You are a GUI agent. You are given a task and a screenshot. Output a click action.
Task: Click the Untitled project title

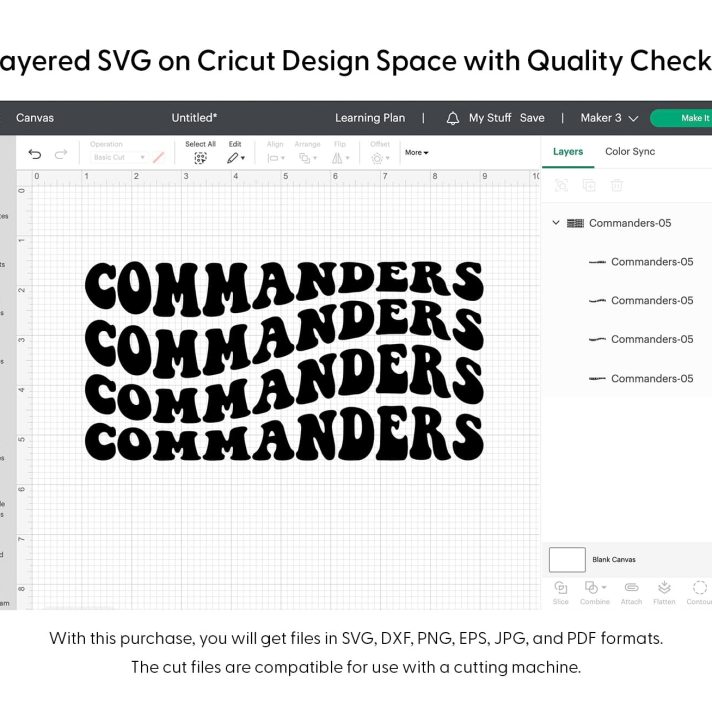(x=194, y=118)
